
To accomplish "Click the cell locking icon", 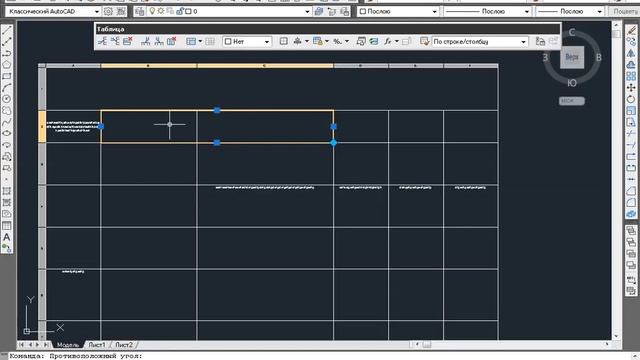I will [x=318, y=41].
